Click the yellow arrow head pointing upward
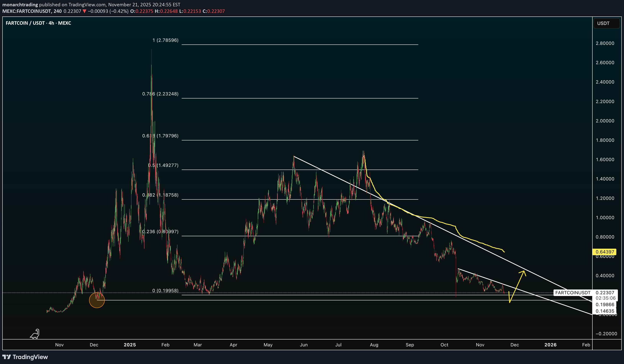 523,272
